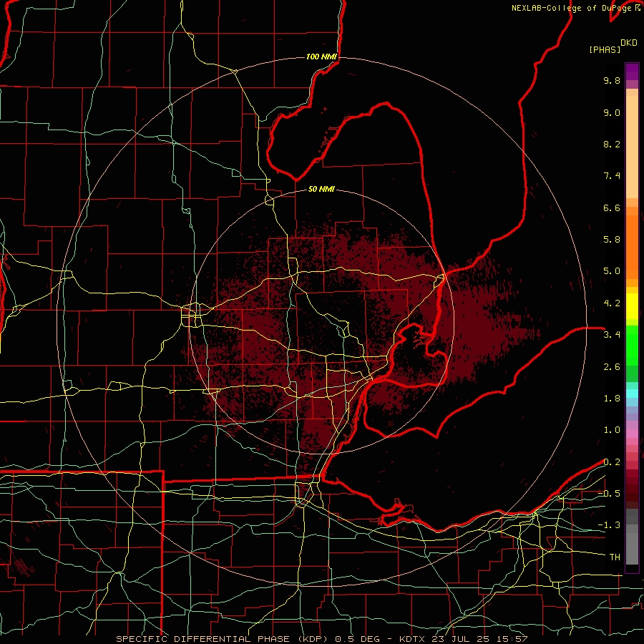Click the -0.5 legend value

(x=609, y=494)
